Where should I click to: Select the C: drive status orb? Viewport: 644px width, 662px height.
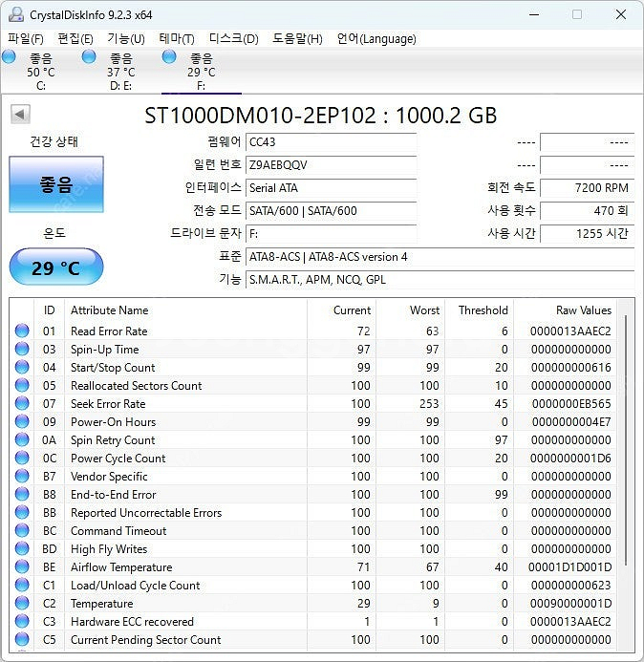[9, 56]
